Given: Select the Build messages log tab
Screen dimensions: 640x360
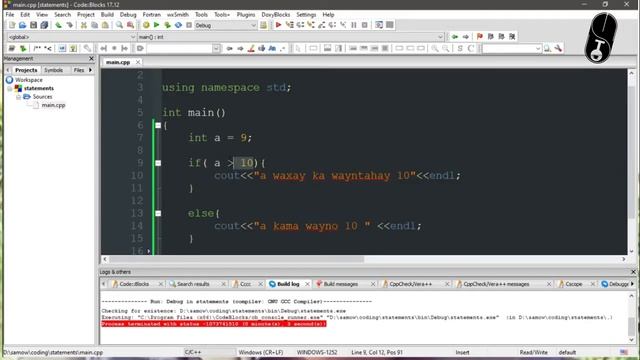Looking at the screenshot, I should [x=340, y=284].
